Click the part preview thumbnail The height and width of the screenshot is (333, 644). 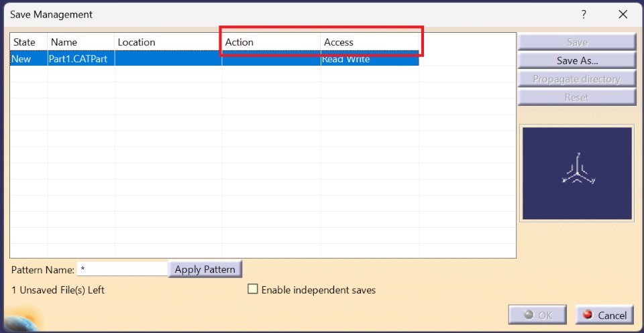tap(577, 174)
